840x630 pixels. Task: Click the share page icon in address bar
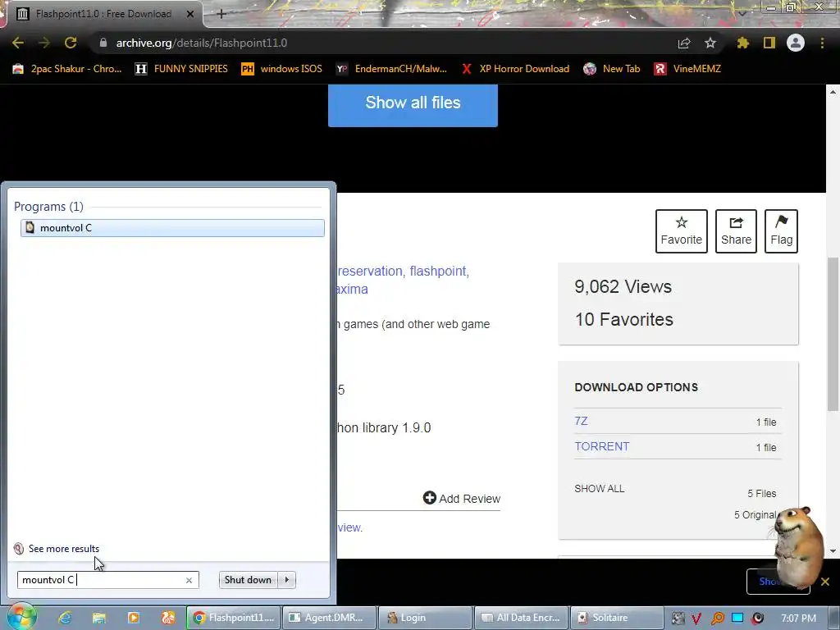684,43
